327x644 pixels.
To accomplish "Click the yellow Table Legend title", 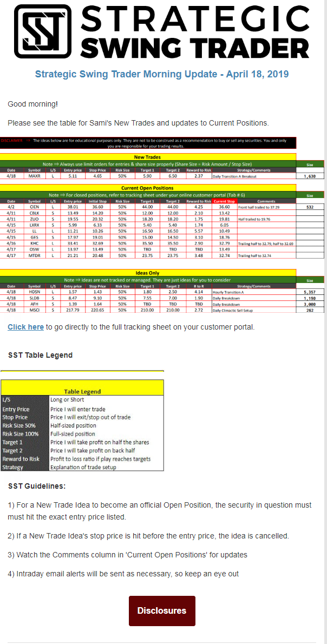I will [x=82, y=391].
